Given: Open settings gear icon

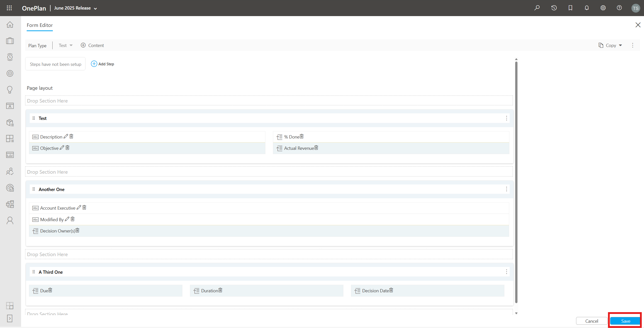Looking at the screenshot, I should pos(603,8).
